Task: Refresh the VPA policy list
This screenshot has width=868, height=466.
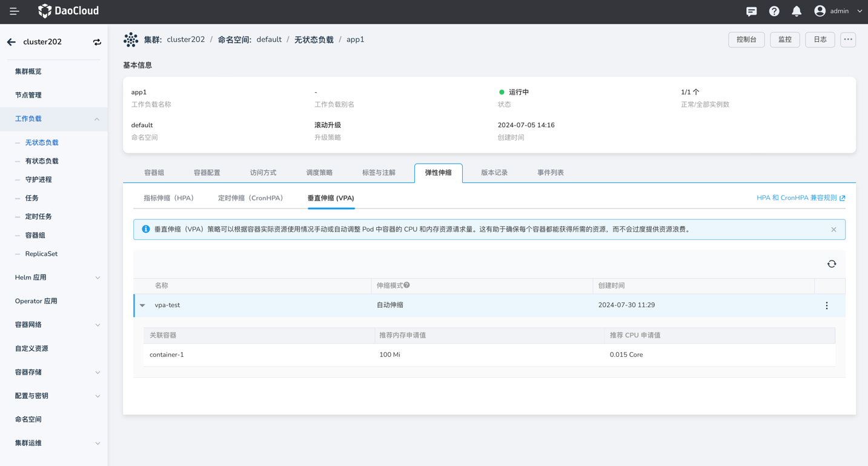Action: point(832,264)
